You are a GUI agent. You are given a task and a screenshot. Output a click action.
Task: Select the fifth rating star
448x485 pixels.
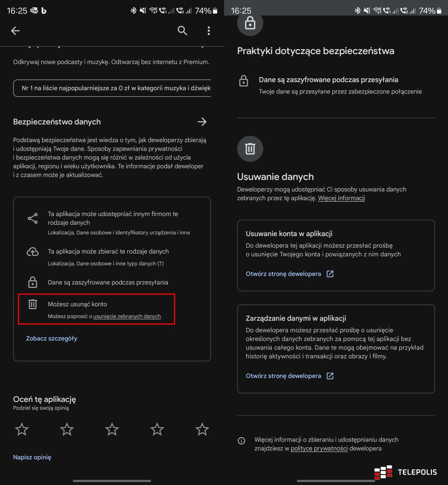pyautogui.click(x=202, y=429)
